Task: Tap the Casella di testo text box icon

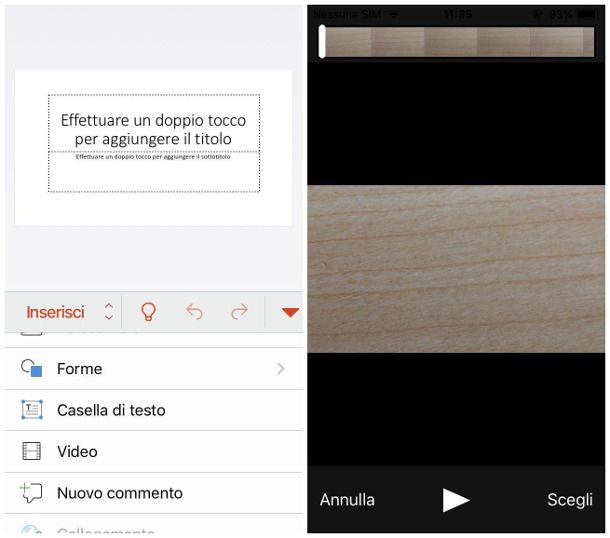Action: [32, 410]
